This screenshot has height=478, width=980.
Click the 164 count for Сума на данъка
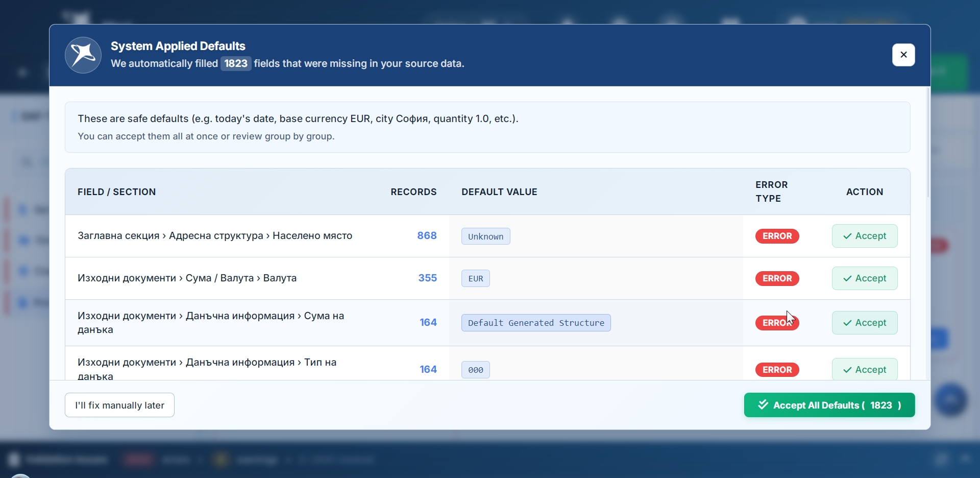(428, 322)
